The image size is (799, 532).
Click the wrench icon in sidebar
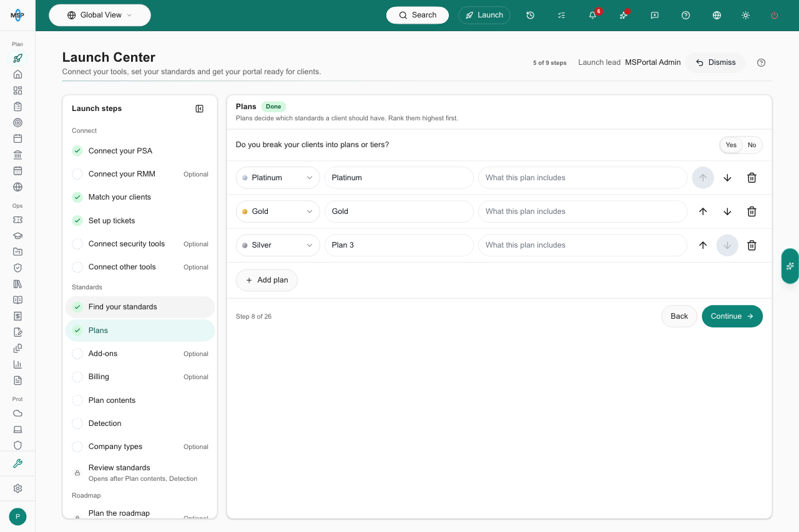[17, 463]
